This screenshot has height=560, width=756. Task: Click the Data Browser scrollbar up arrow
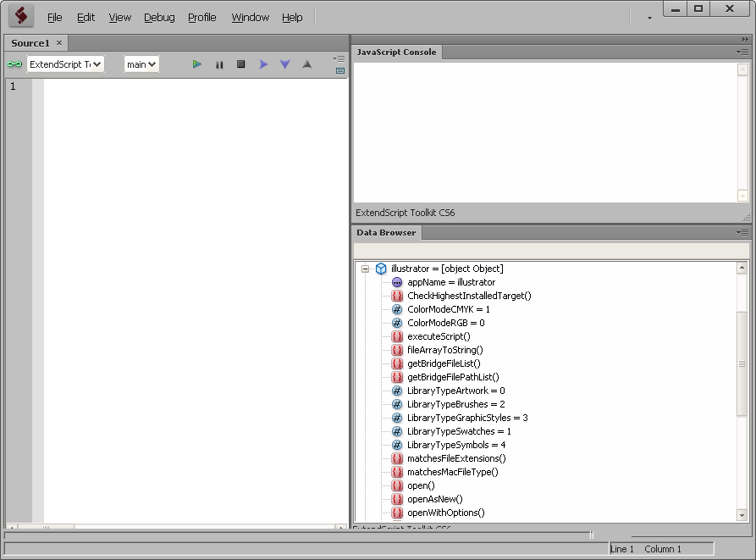tap(742, 268)
